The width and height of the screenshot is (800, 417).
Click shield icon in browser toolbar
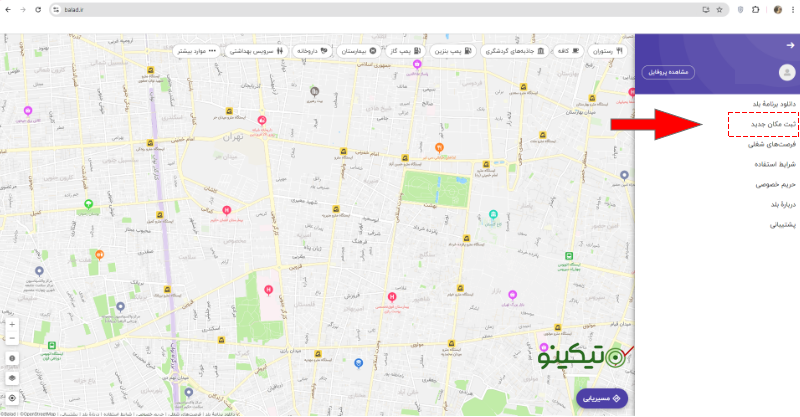pos(740,10)
